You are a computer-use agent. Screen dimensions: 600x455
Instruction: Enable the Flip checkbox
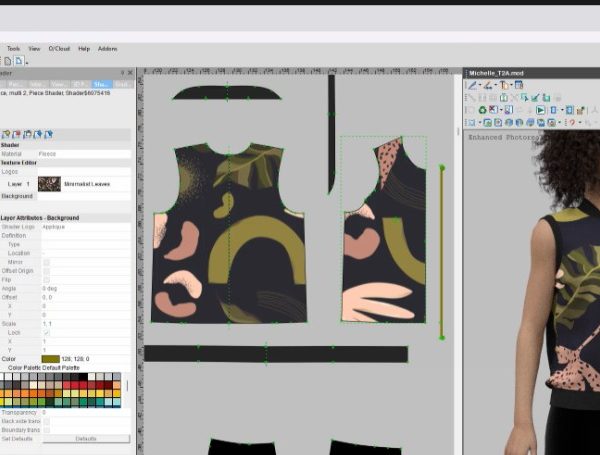(x=46, y=279)
